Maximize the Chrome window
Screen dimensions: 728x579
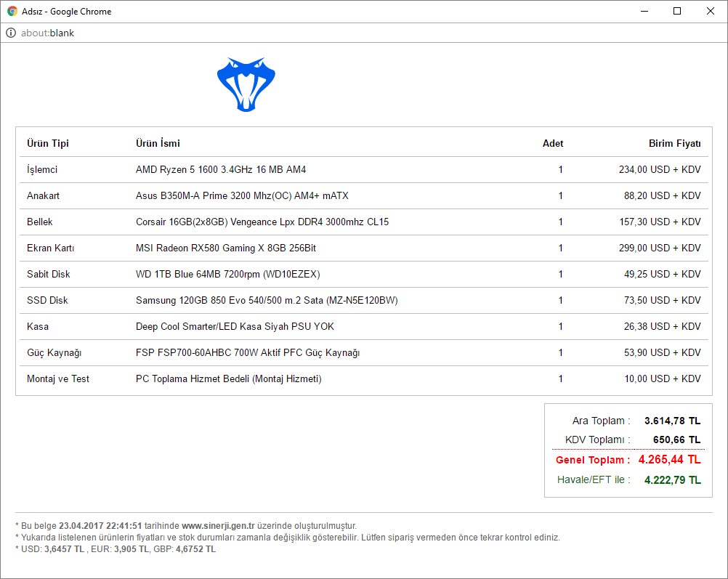pyautogui.click(x=677, y=11)
